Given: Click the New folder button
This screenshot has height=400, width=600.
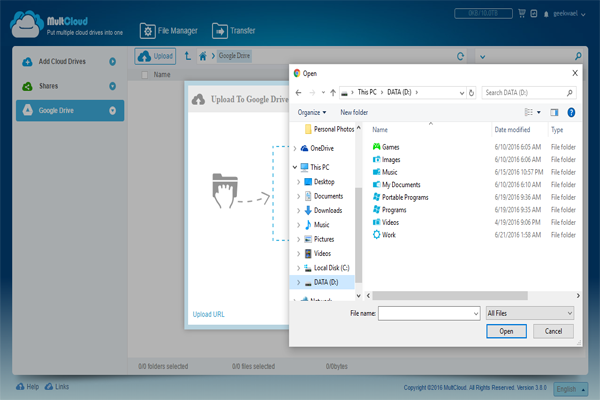Looking at the screenshot, I should 354,113.
